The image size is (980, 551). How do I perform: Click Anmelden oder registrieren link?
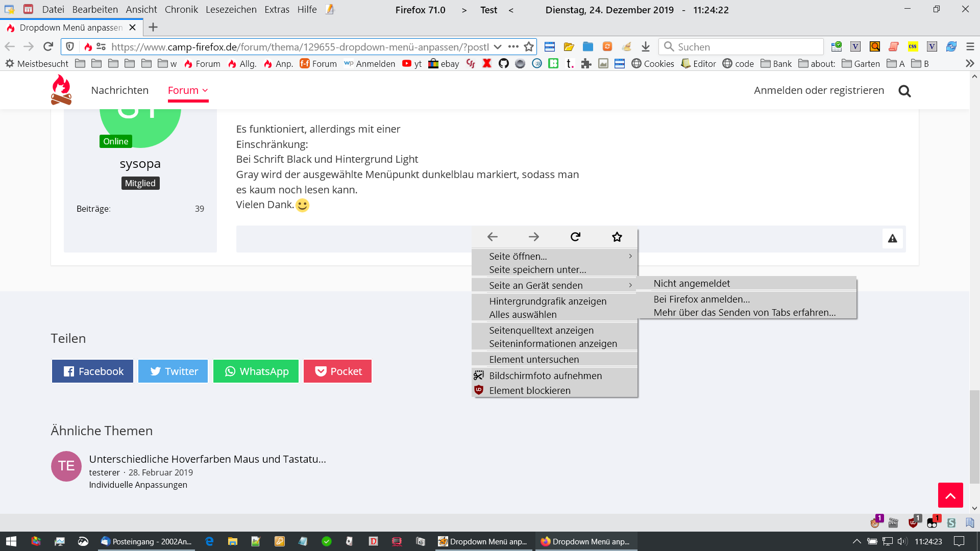pyautogui.click(x=819, y=90)
